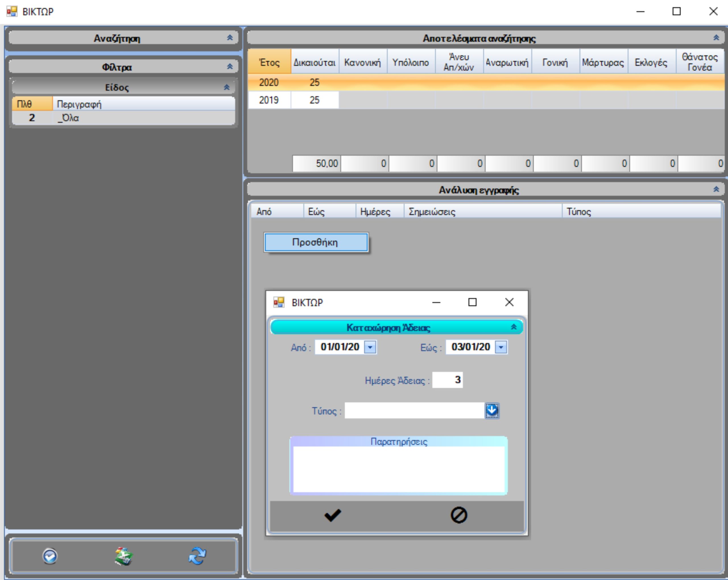The image size is (728, 580).
Task: Click the blue clock-check icon bottom left
Action: coord(50,556)
